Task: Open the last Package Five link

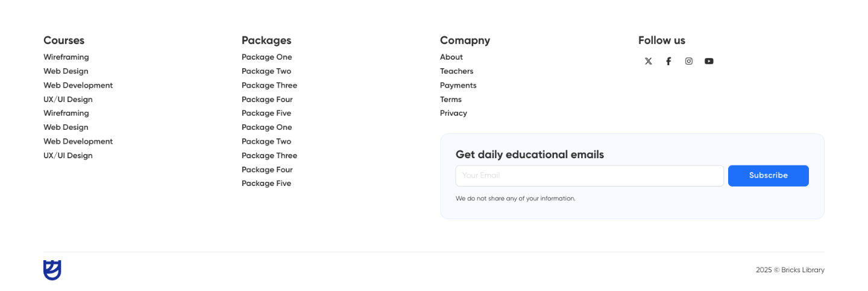Action: coord(266,184)
